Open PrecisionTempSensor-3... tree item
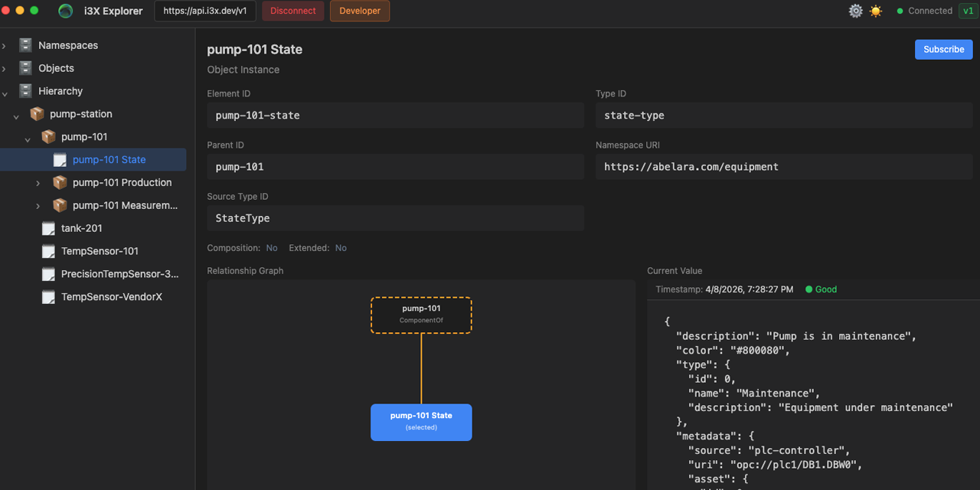980x490 pixels. pos(120,274)
